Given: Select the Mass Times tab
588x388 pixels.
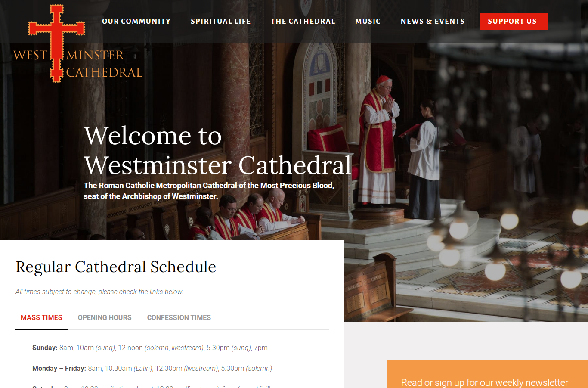Looking at the screenshot, I should pyautogui.click(x=41, y=318).
